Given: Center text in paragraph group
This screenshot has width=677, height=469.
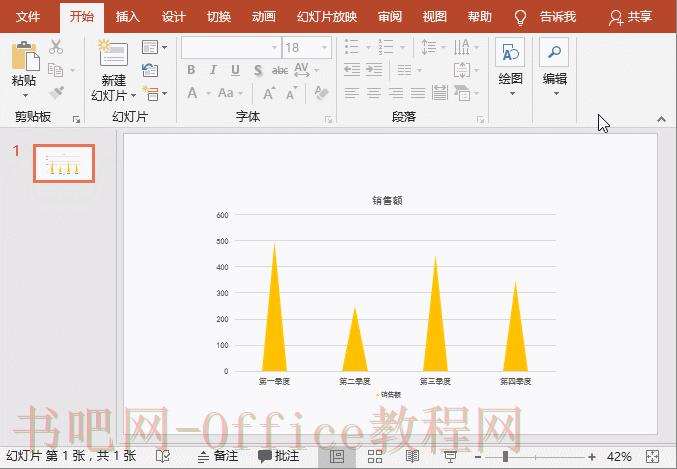Looking at the screenshot, I should [x=373, y=93].
